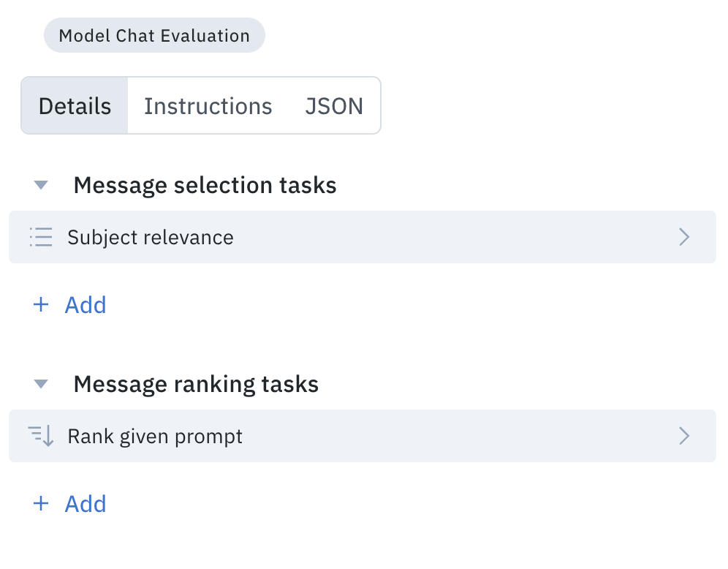Add a new message selection task
This screenshot has height=569, width=728.
(69, 305)
